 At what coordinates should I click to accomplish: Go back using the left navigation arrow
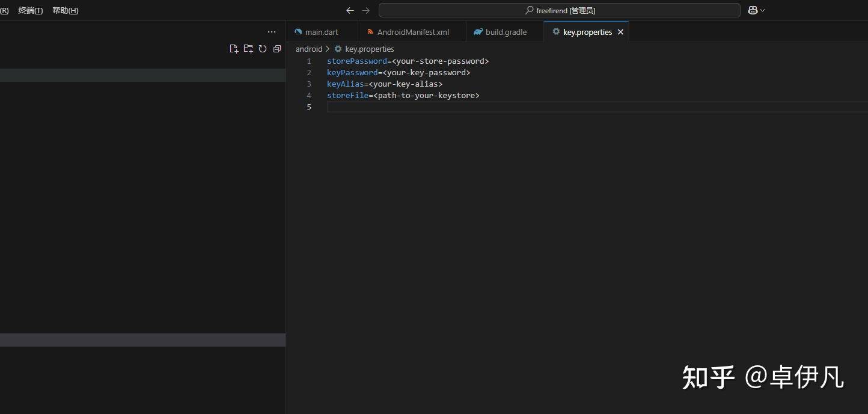tap(350, 10)
